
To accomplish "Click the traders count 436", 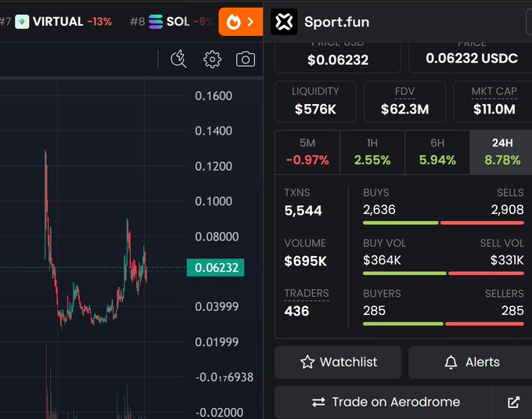I will 297,311.
